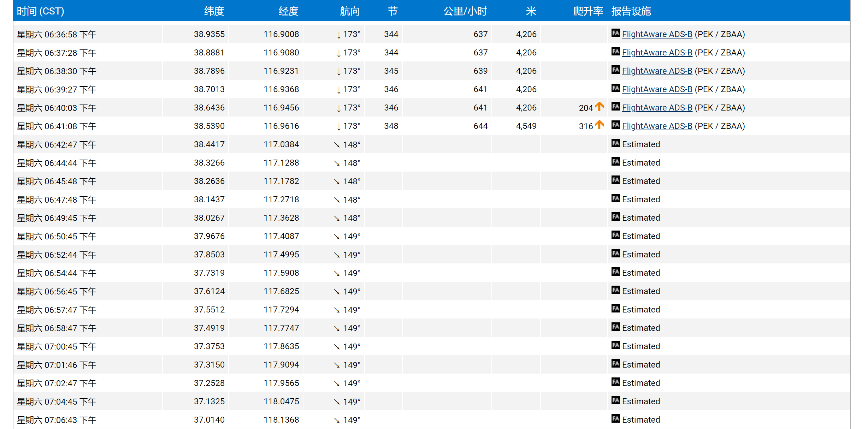Click the 节 column header
Screen dimensions: 868x429
(x=393, y=11)
